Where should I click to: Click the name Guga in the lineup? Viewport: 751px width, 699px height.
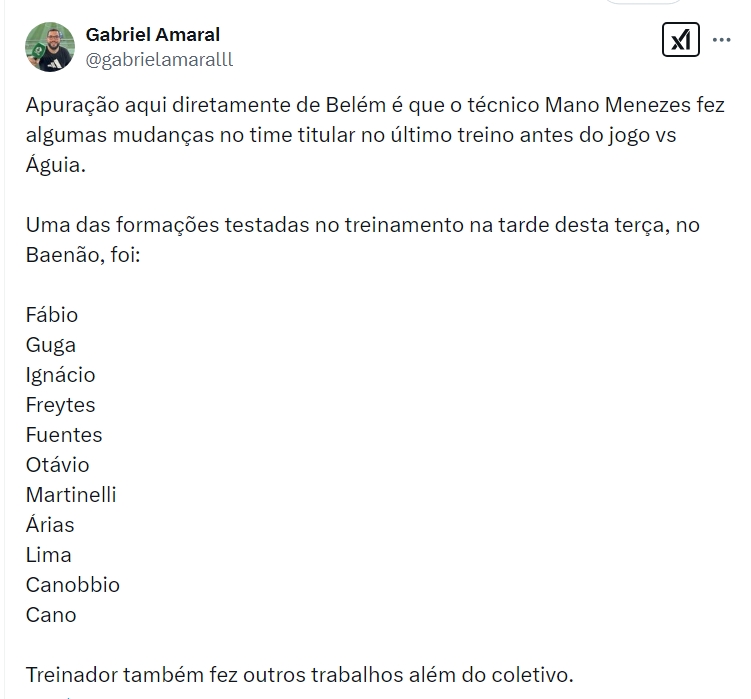coord(51,345)
